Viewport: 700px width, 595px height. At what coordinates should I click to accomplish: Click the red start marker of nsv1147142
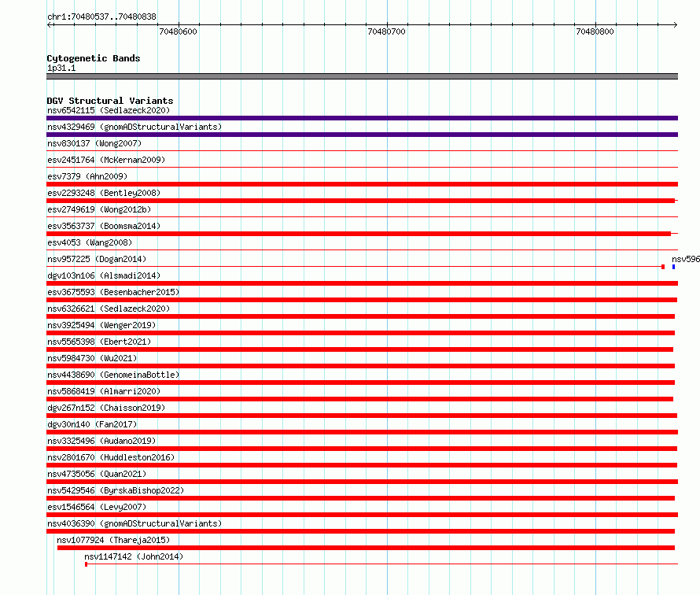[x=87, y=564]
